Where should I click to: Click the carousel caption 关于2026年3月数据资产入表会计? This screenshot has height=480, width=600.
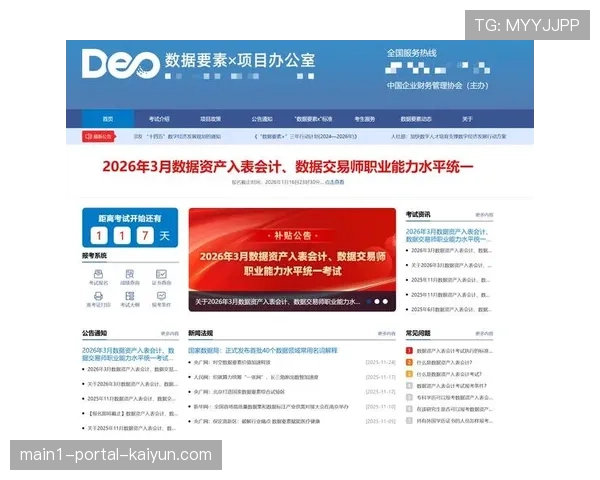[277, 302]
